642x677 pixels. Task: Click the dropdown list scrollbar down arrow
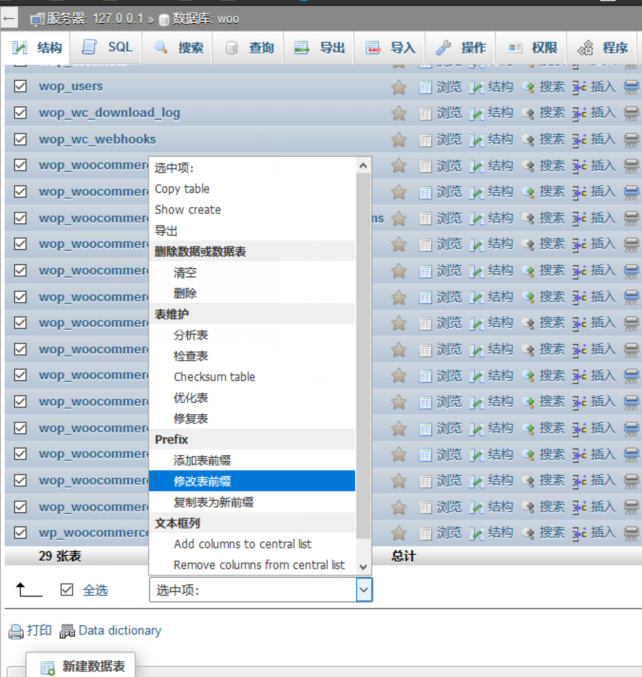pyautogui.click(x=363, y=566)
